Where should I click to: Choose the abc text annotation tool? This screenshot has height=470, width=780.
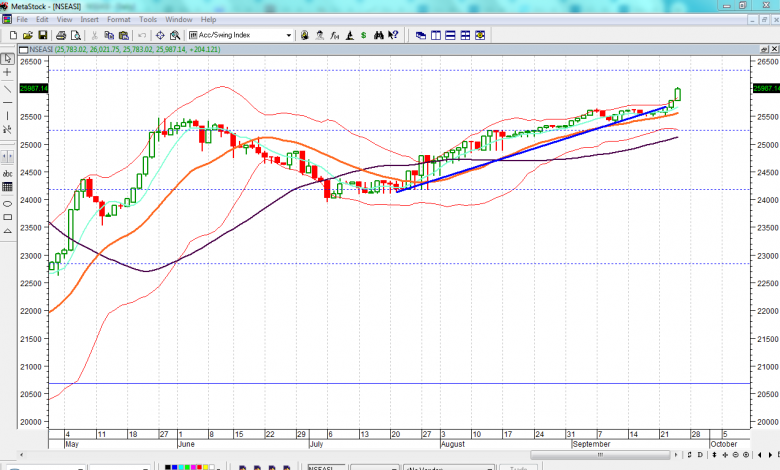8,172
